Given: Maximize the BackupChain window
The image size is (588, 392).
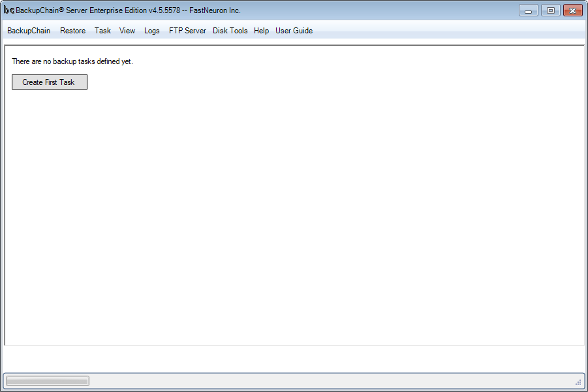Looking at the screenshot, I should (551, 10).
